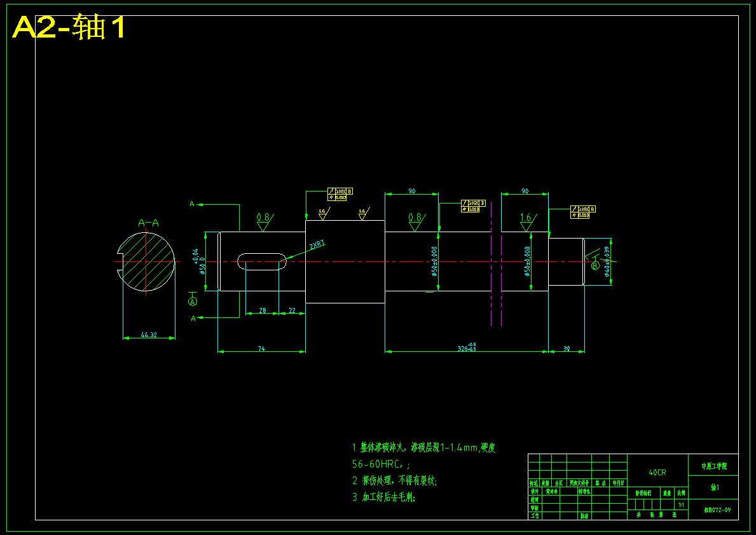The image size is (756, 535).
Task: Select the 74 length dimension
Action: pos(261,349)
